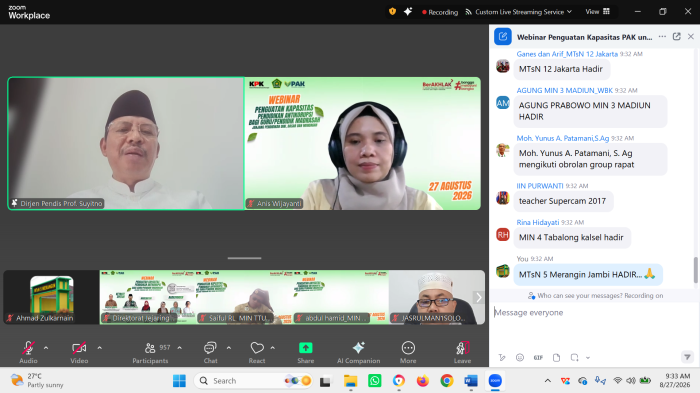Viewport: 700px width, 393px height.
Task: Open the View layout menu
Action: [x=597, y=12]
